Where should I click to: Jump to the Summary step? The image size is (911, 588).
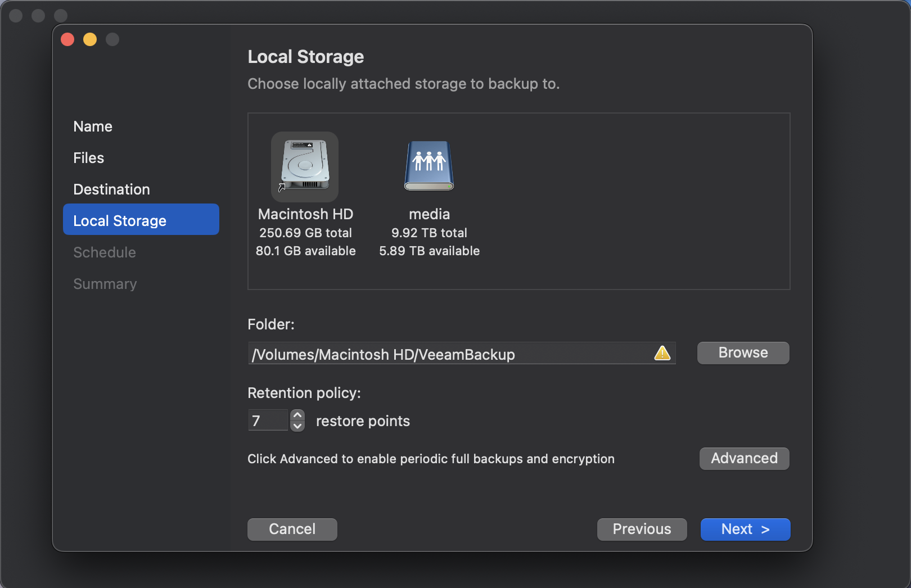pyautogui.click(x=105, y=284)
